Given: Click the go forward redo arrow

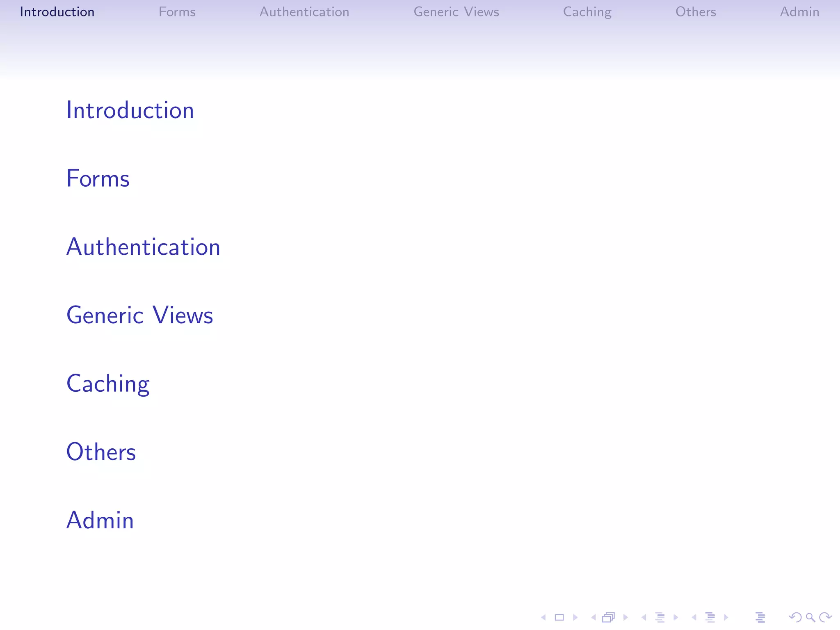Looking at the screenshot, I should click(x=825, y=617).
